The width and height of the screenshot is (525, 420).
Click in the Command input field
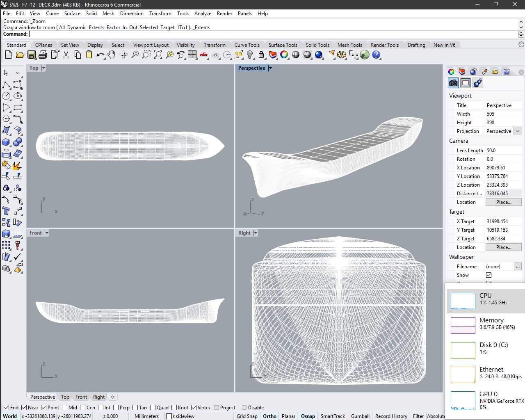[x=273, y=34]
